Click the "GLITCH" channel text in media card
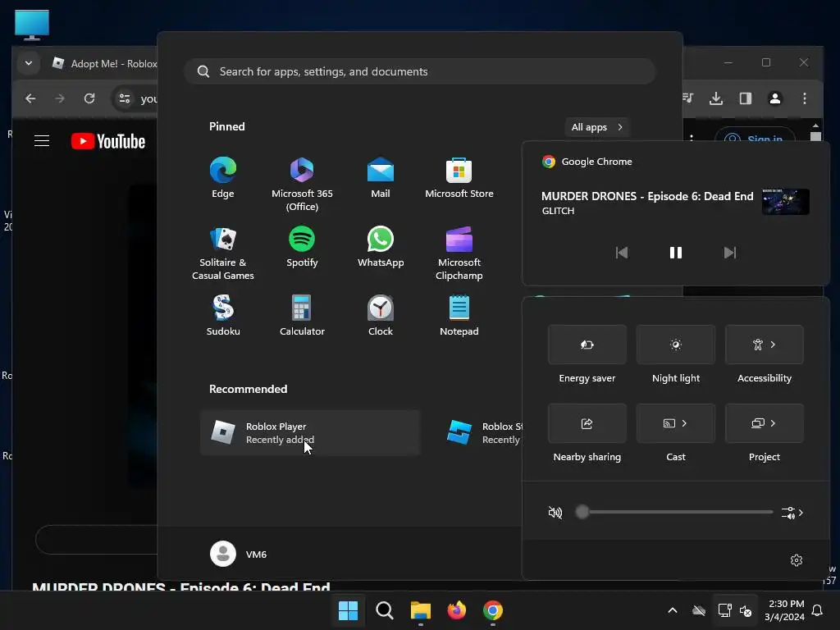This screenshot has height=630, width=840. 558,211
